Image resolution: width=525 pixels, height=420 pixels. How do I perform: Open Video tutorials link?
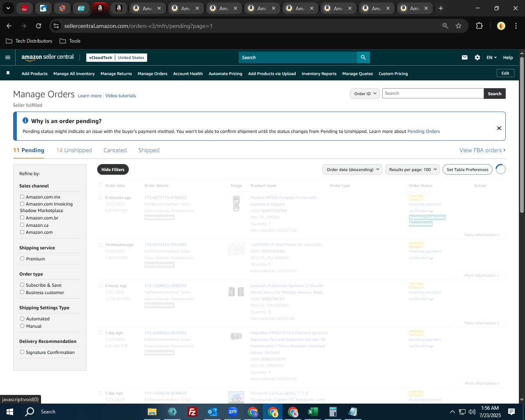click(x=121, y=96)
